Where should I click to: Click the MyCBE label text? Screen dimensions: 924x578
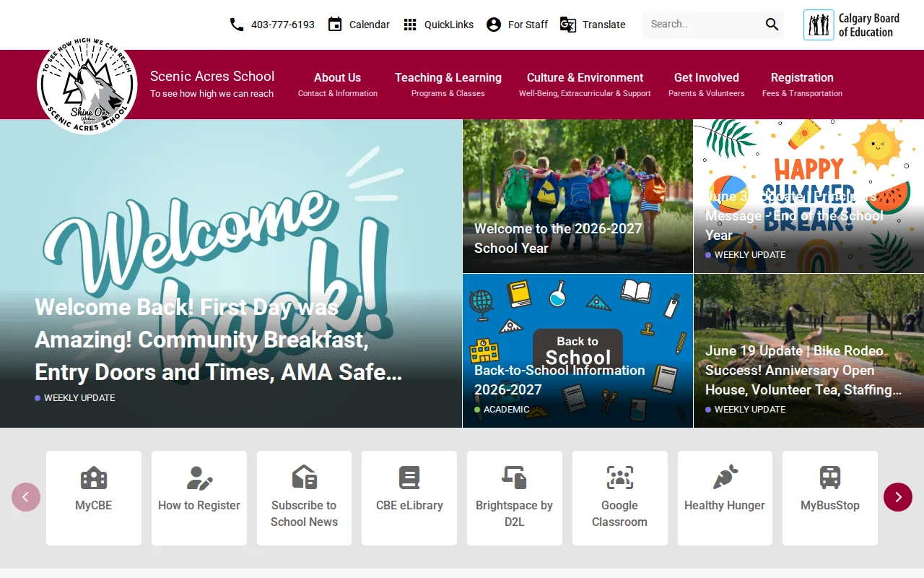[94, 506]
